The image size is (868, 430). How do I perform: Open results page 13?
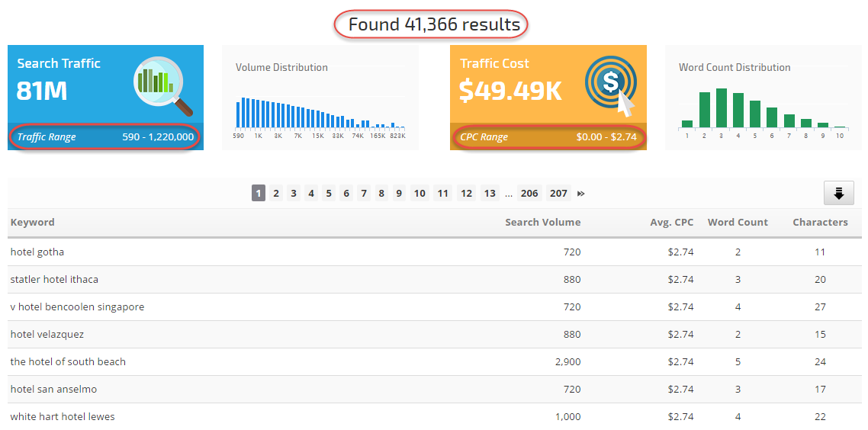(x=490, y=194)
